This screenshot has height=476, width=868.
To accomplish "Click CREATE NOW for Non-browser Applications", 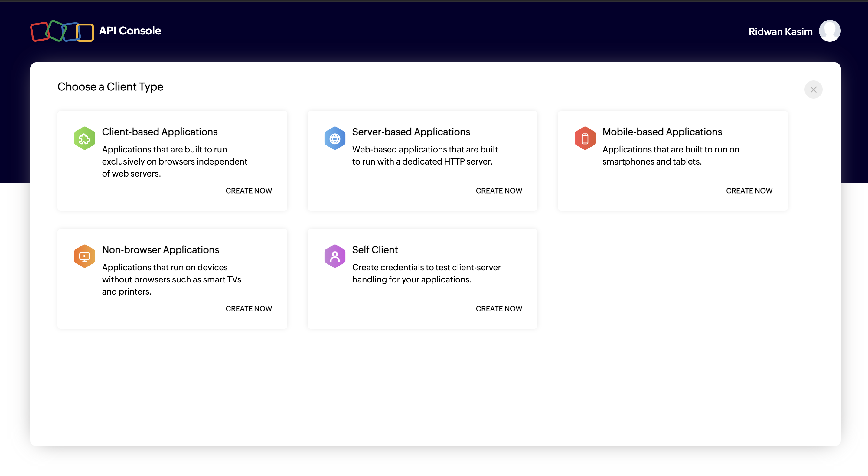I will coord(249,308).
